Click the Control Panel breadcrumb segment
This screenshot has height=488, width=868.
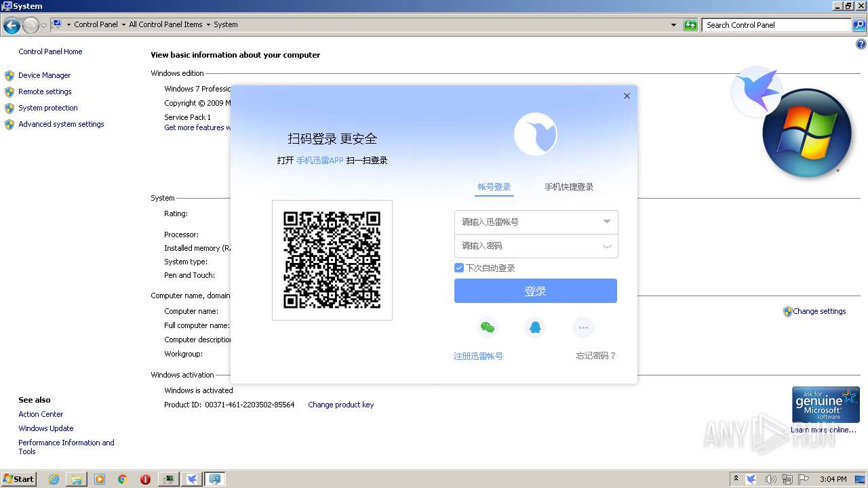(96, 24)
